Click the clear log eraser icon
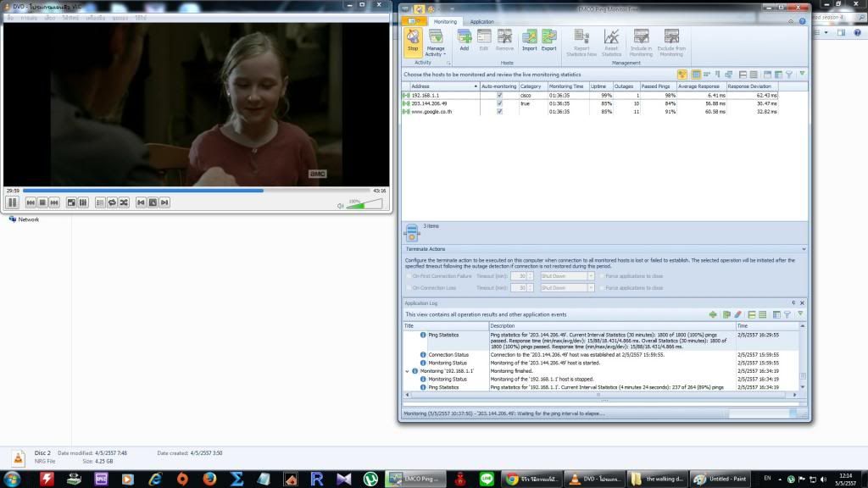Viewport: 868px width, 488px height. coord(738,314)
